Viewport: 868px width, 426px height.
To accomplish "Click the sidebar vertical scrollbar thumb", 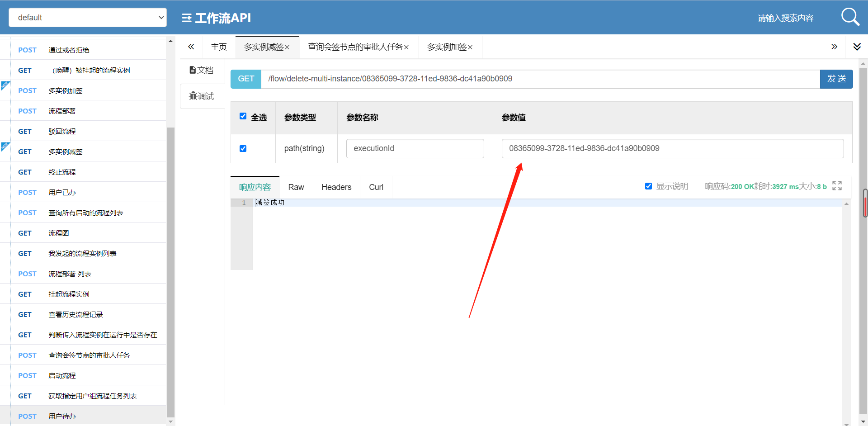I will 170,272.
